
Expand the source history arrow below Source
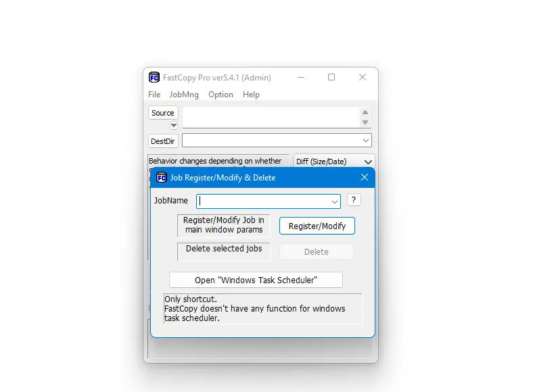(174, 126)
